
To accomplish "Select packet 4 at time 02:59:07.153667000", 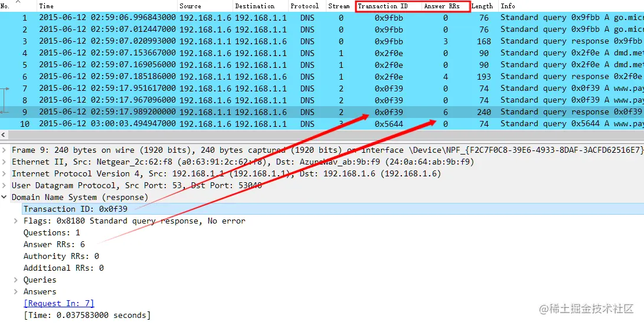I will point(322,53).
